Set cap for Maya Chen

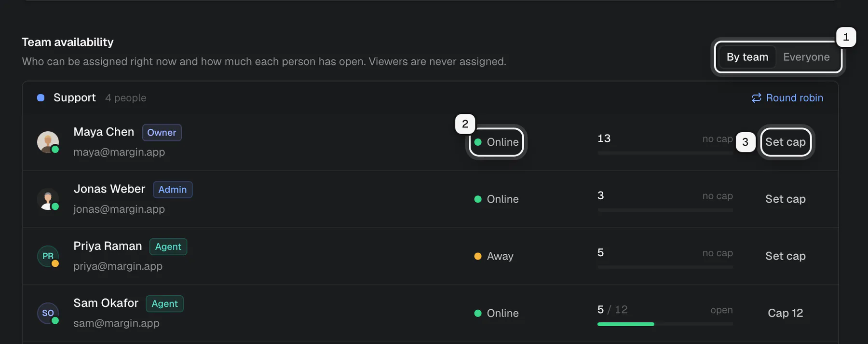coord(786,142)
